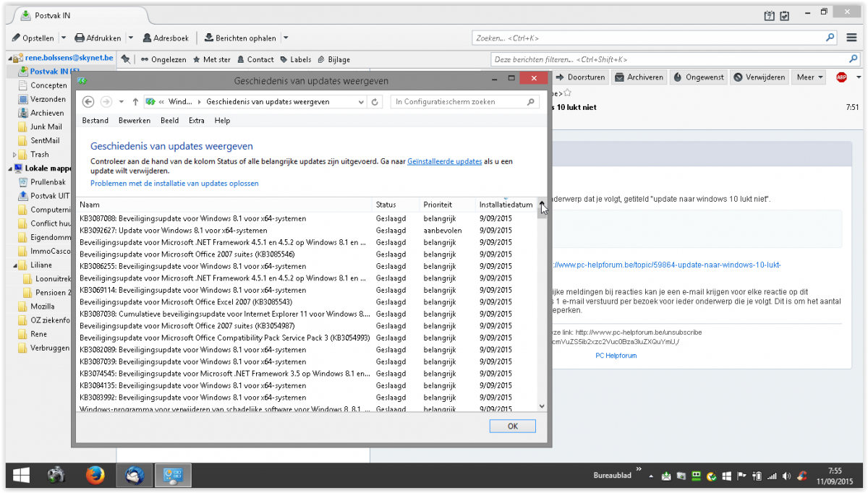Open the Archieven folder

(x=47, y=113)
